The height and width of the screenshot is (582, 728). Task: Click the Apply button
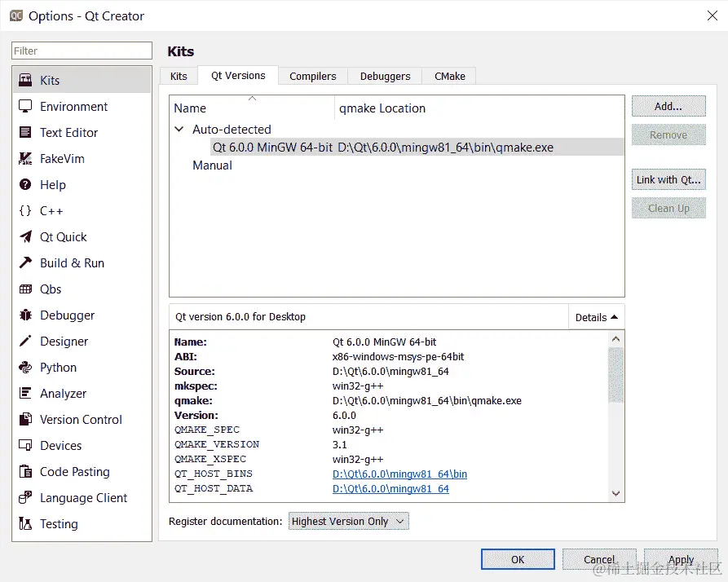click(x=681, y=559)
